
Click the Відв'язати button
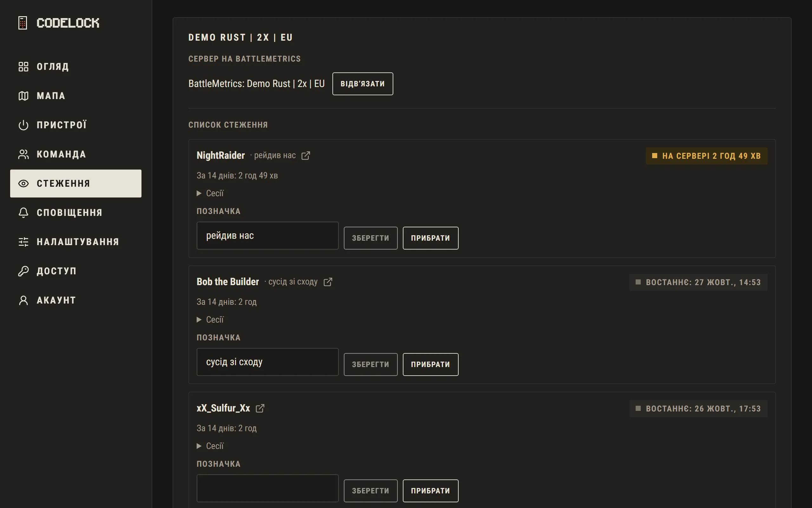coord(363,84)
